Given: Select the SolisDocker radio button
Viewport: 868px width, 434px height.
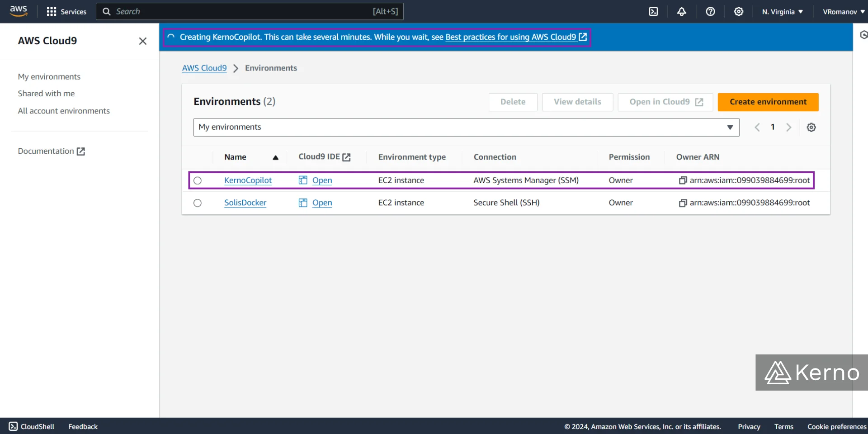Looking at the screenshot, I should (x=198, y=203).
